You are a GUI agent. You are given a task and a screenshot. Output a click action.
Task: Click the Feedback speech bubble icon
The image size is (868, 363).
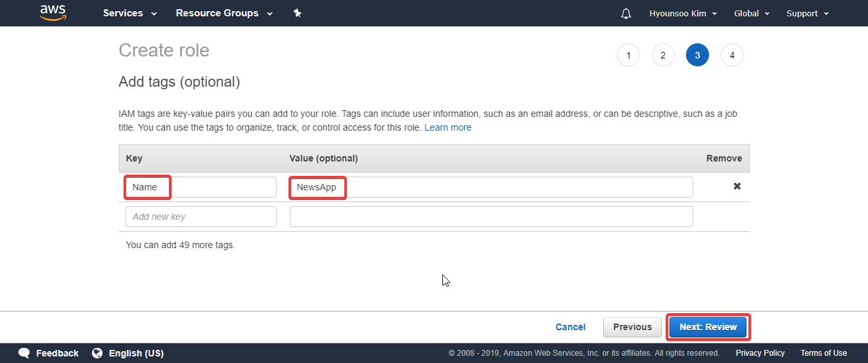24,353
